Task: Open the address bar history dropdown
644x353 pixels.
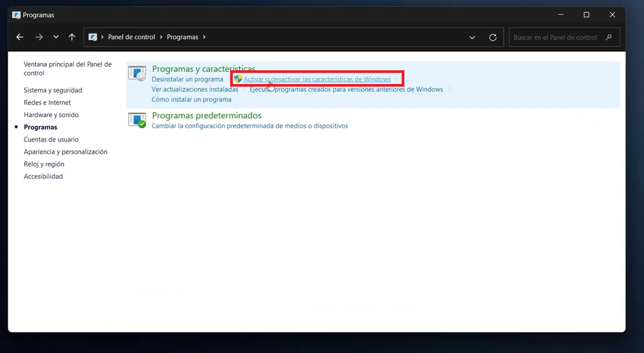Action: [472, 38]
